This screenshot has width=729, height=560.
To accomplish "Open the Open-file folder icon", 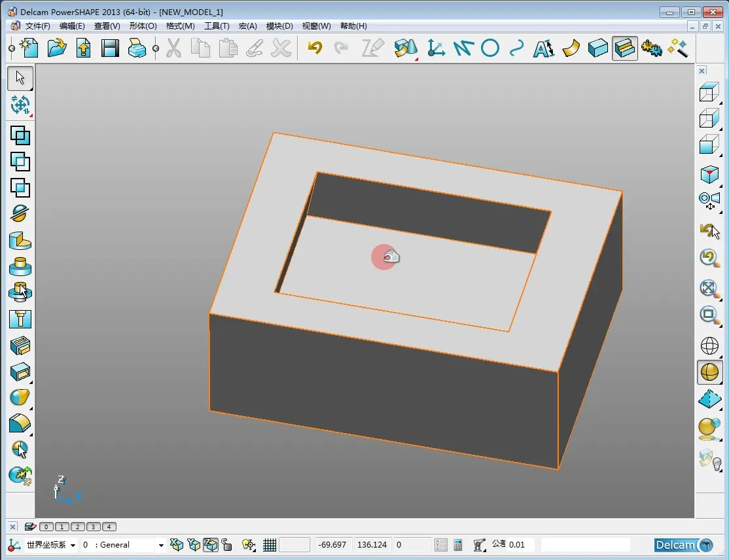I will pyautogui.click(x=57, y=48).
